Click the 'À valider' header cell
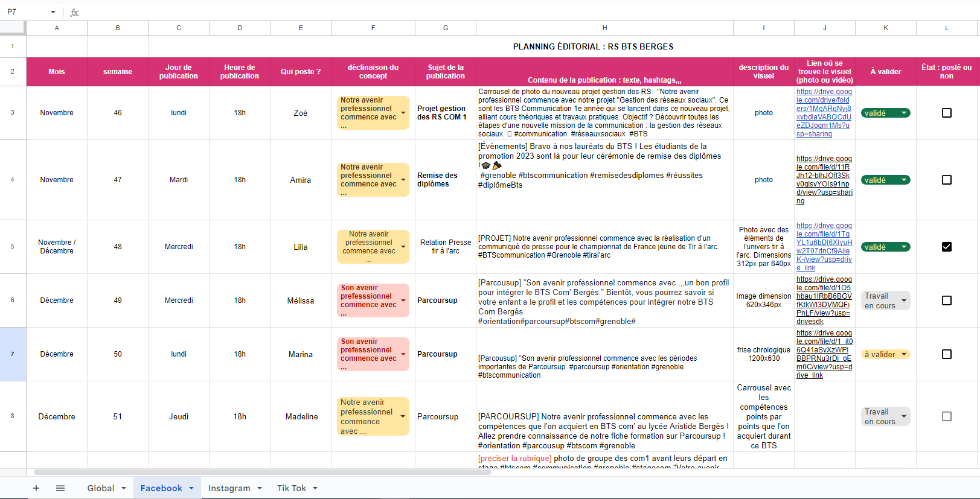980x499 pixels. (886, 72)
